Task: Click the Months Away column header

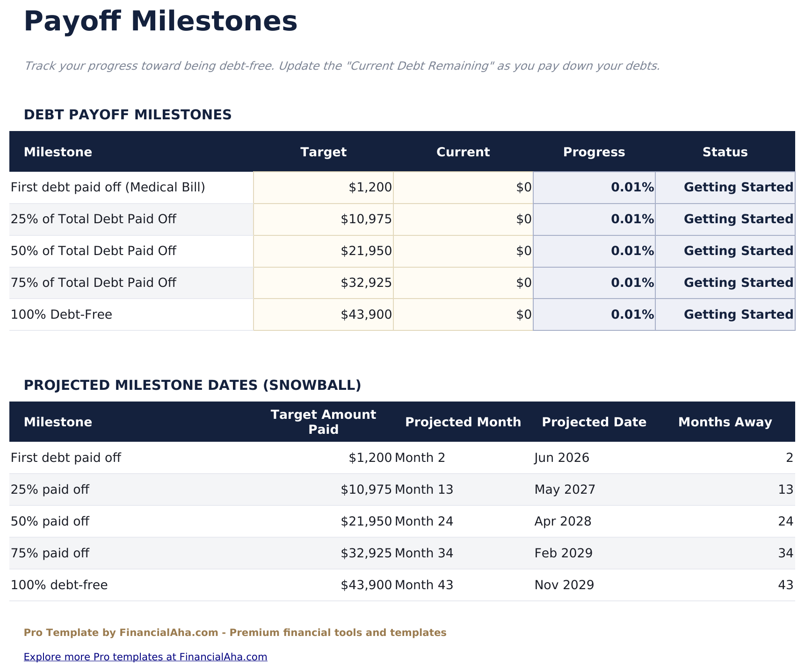Action: pyautogui.click(x=725, y=422)
